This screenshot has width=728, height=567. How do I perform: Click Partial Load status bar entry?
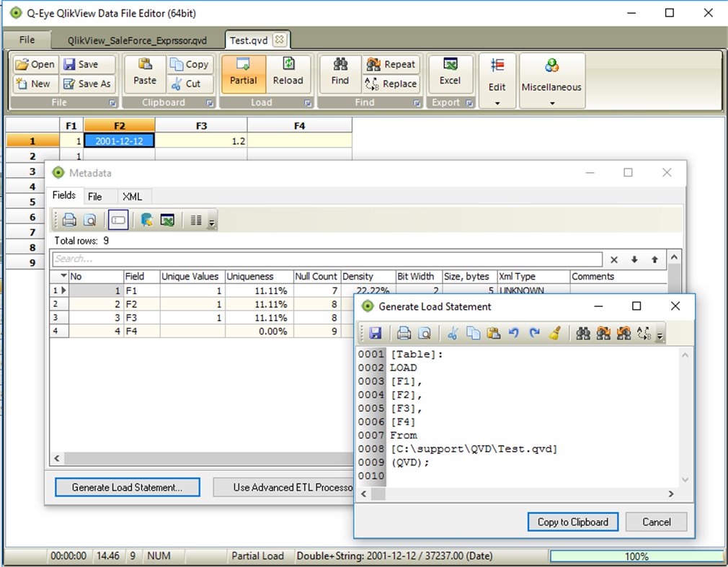click(257, 556)
